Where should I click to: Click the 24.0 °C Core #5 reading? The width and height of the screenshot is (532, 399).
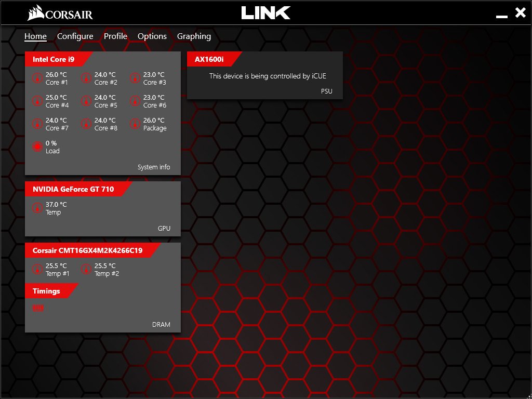pyautogui.click(x=105, y=97)
